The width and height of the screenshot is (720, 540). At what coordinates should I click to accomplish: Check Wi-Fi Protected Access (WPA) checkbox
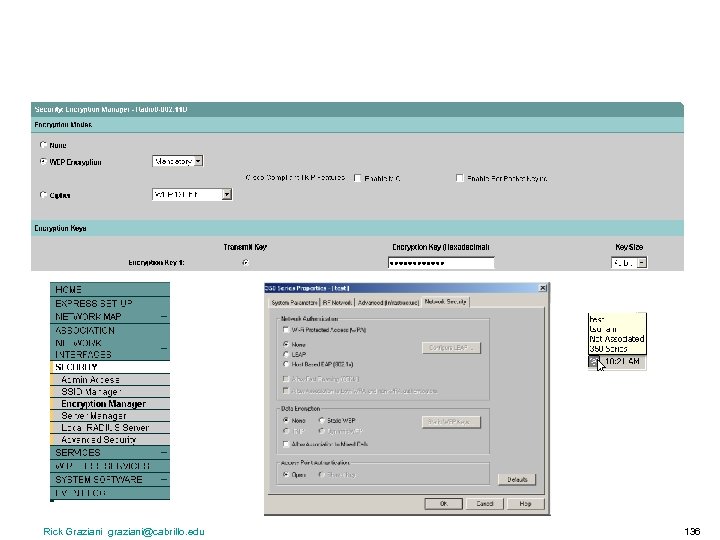[x=286, y=330]
